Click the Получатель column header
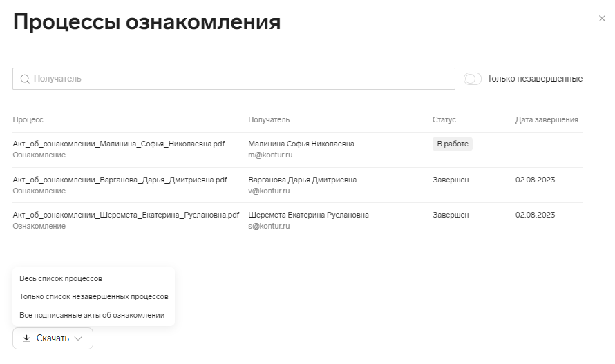Viewport: 615px width, 364px height. [269, 119]
